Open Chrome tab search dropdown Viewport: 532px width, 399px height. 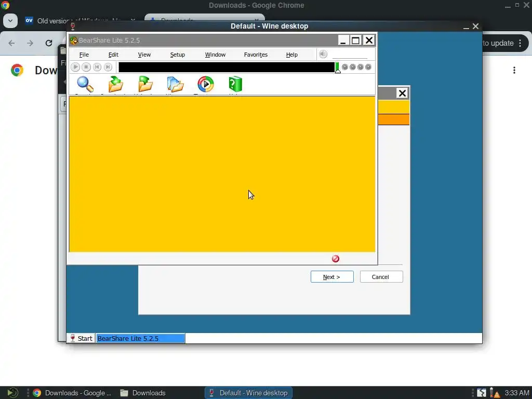click(10, 21)
